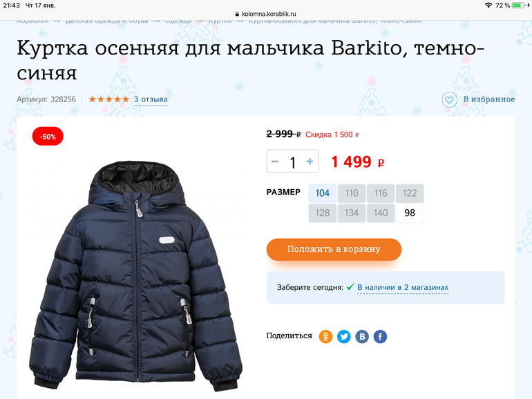The height and width of the screenshot is (399, 532).
Task: Click В избранное link text
Action: pyautogui.click(x=489, y=99)
